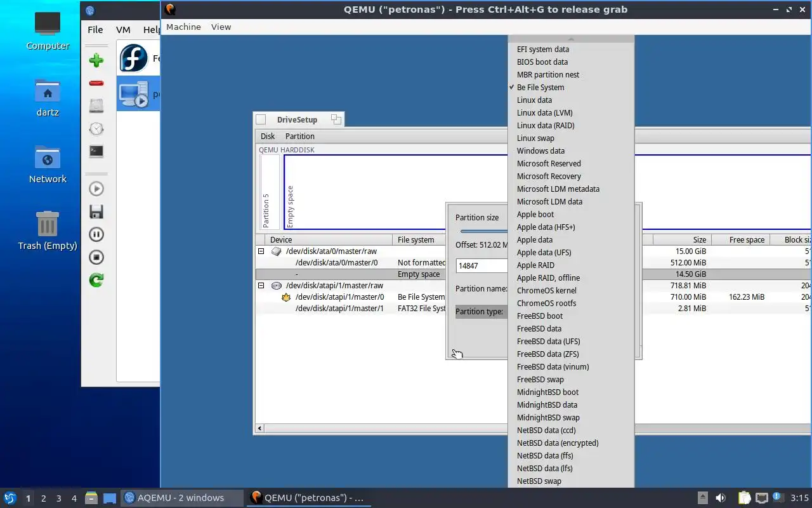Select Be File System partition type

click(571, 87)
